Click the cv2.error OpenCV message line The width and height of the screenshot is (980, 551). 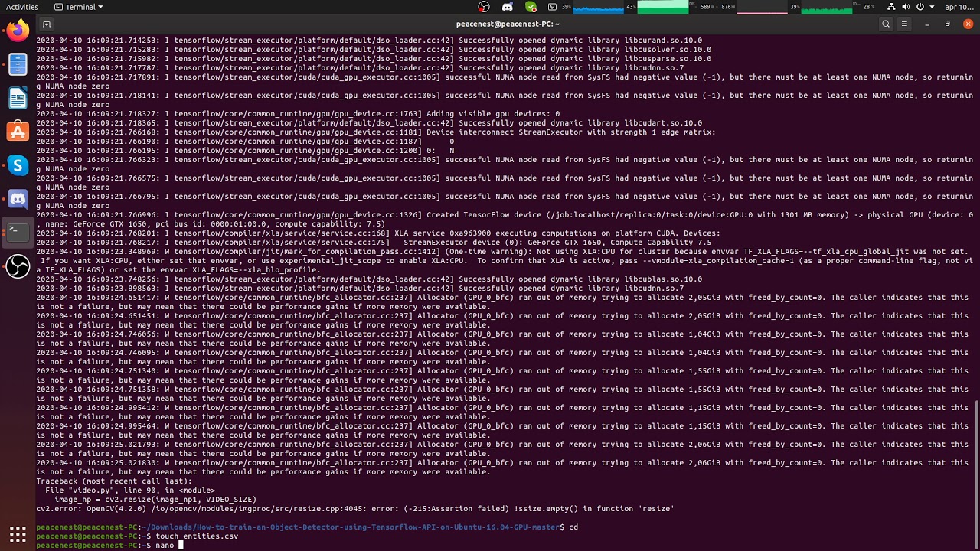pos(355,509)
